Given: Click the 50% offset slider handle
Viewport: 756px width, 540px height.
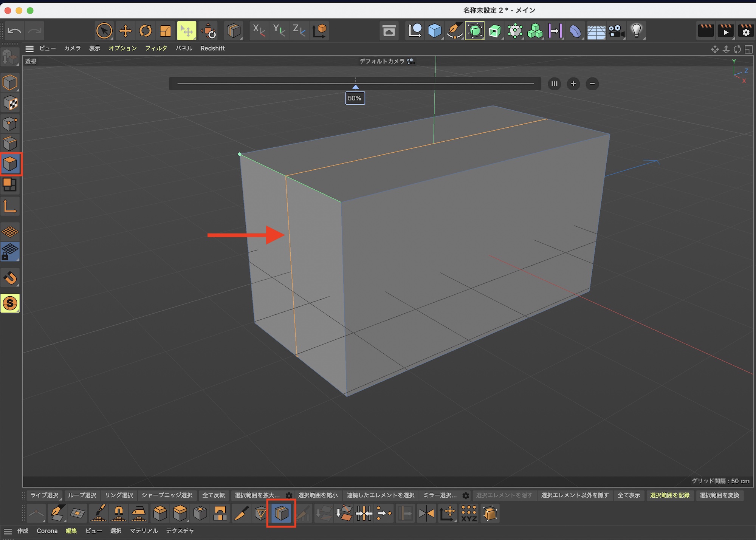Looking at the screenshot, I should click(x=355, y=87).
